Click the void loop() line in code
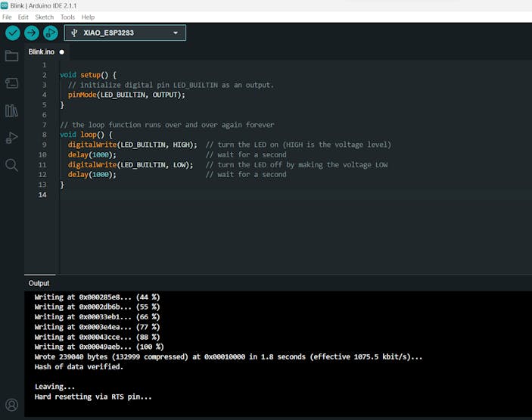The height and width of the screenshot is (420, 532). (x=86, y=135)
